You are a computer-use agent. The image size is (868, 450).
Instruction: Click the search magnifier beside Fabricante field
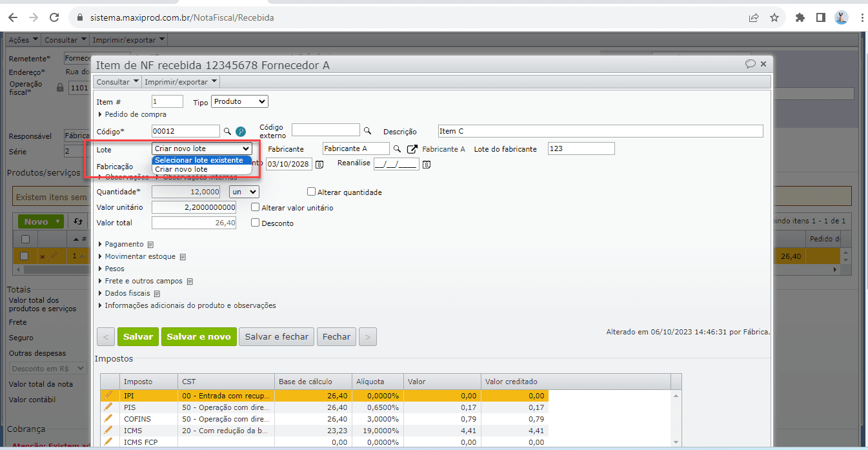(x=397, y=148)
